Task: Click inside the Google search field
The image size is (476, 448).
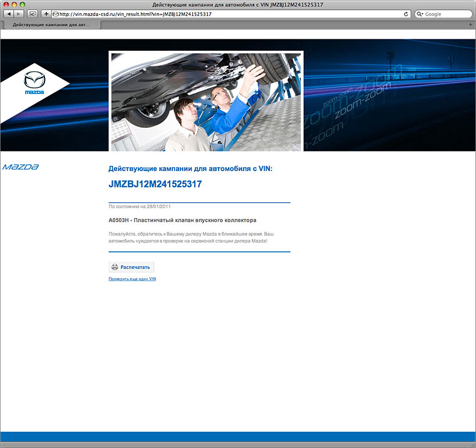Action: pyautogui.click(x=448, y=14)
